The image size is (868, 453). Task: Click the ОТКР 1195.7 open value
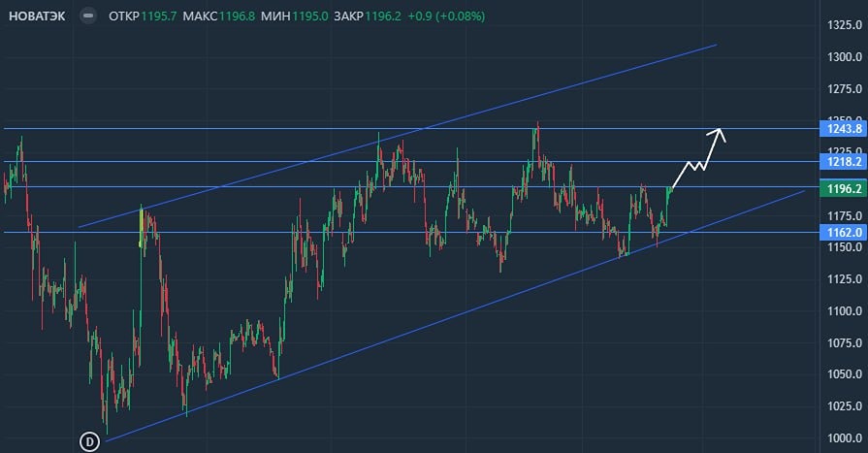[x=143, y=16]
